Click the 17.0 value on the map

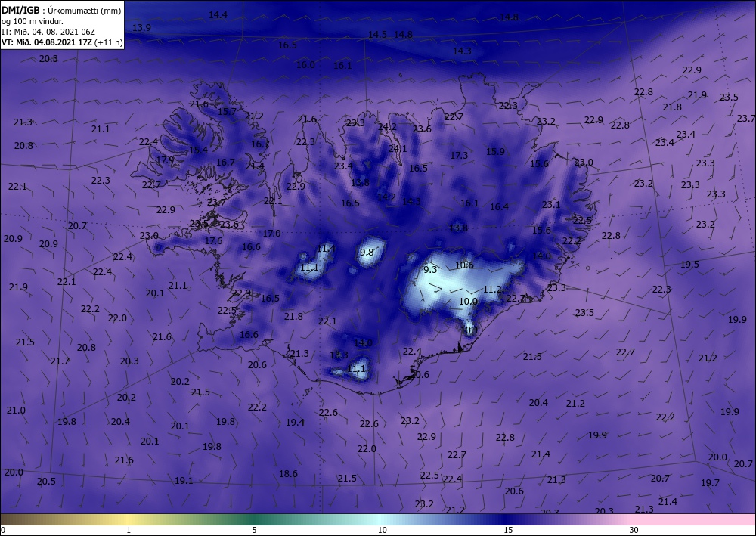click(x=271, y=234)
